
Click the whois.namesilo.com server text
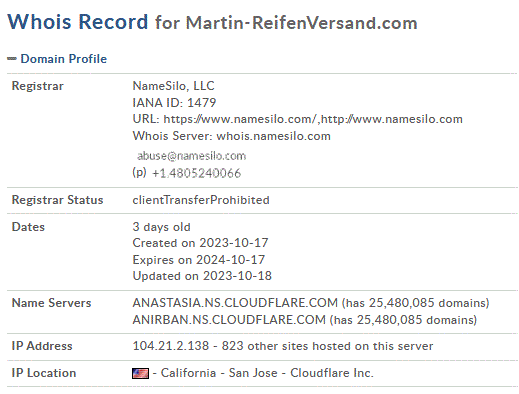[273, 136]
